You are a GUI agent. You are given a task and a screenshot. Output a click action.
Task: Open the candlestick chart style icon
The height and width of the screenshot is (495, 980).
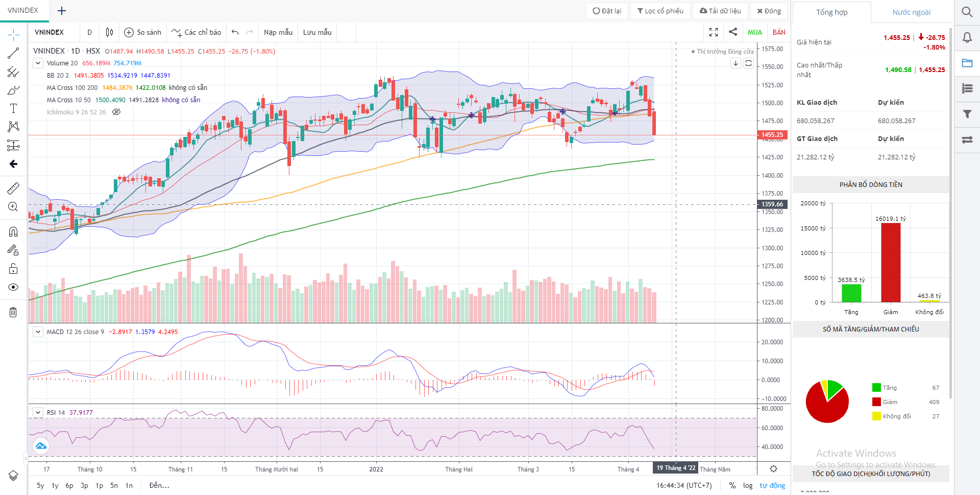tap(109, 32)
